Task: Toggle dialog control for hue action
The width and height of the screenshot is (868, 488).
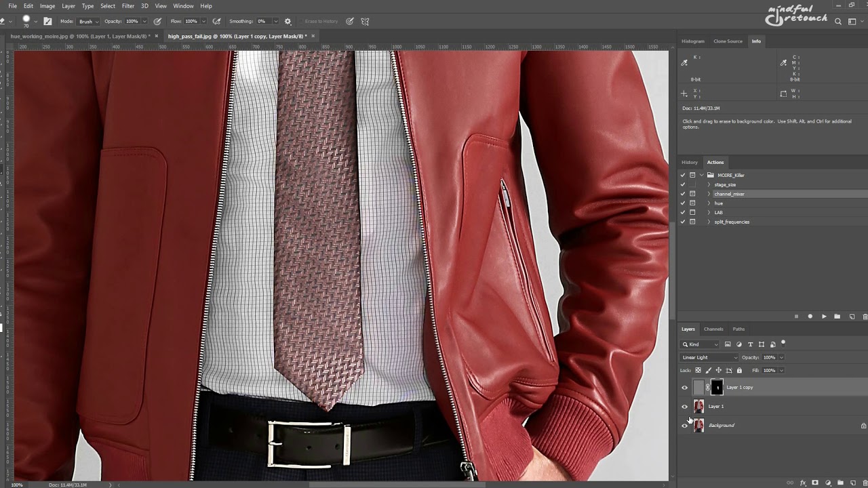Action: (692, 203)
